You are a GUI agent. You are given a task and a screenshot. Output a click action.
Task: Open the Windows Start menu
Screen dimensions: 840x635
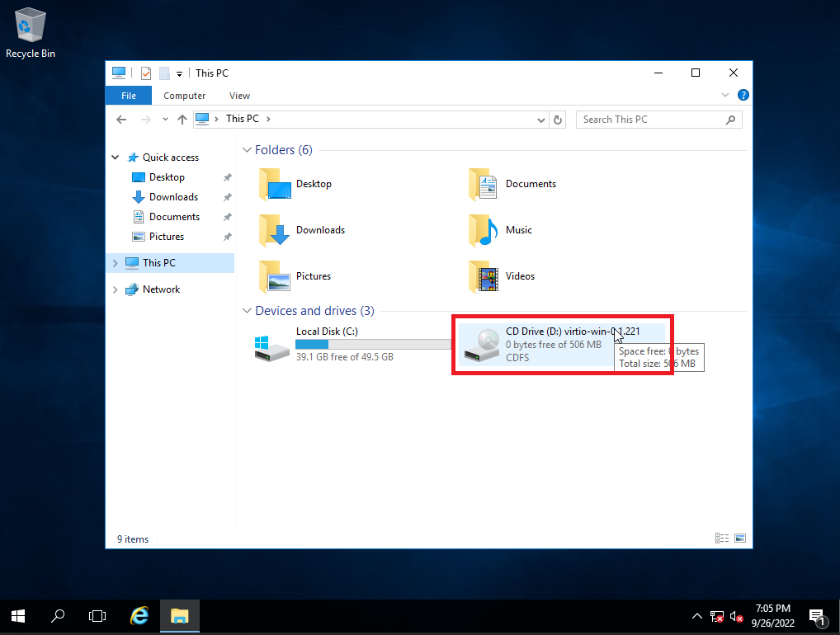pyautogui.click(x=18, y=616)
